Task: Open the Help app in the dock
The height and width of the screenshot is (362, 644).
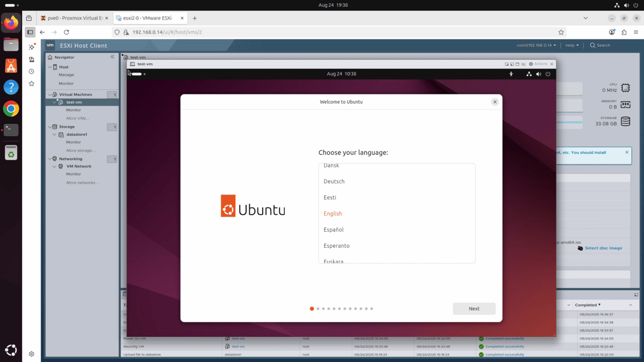Action: point(11,87)
